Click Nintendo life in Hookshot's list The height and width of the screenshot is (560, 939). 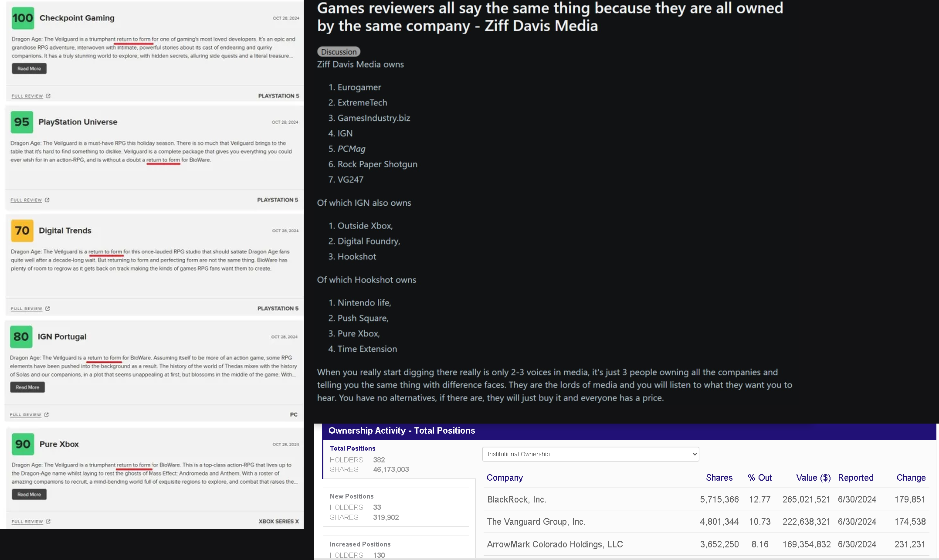point(364,303)
